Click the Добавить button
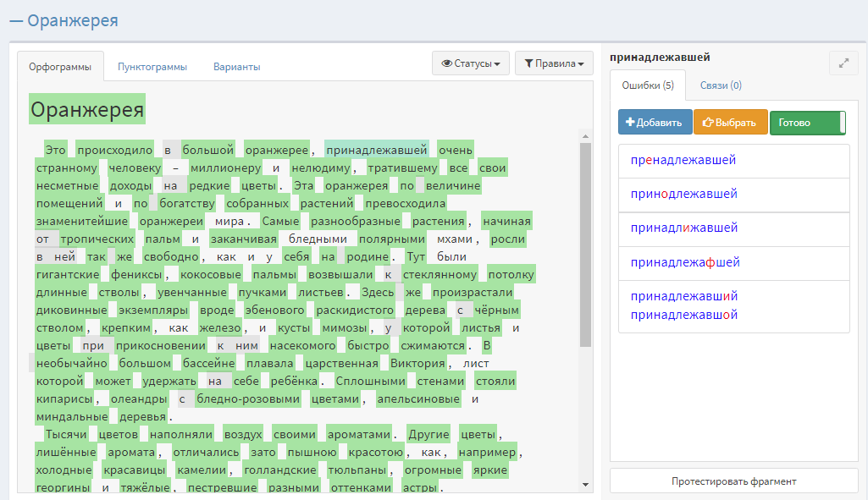The image size is (868, 500). pos(655,122)
